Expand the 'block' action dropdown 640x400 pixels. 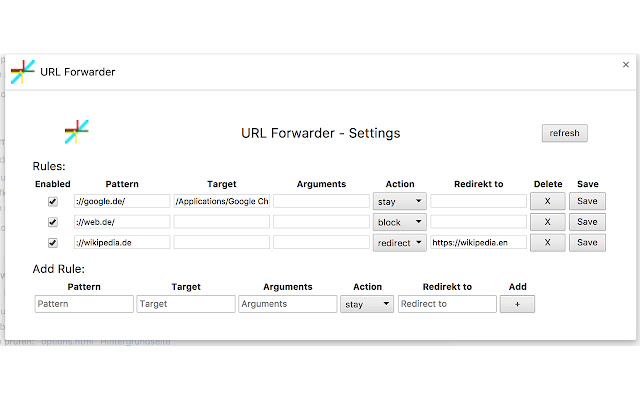[x=399, y=222]
